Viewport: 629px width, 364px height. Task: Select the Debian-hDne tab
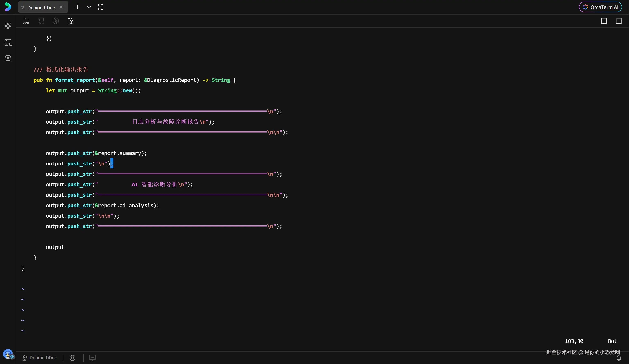[41, 8]
